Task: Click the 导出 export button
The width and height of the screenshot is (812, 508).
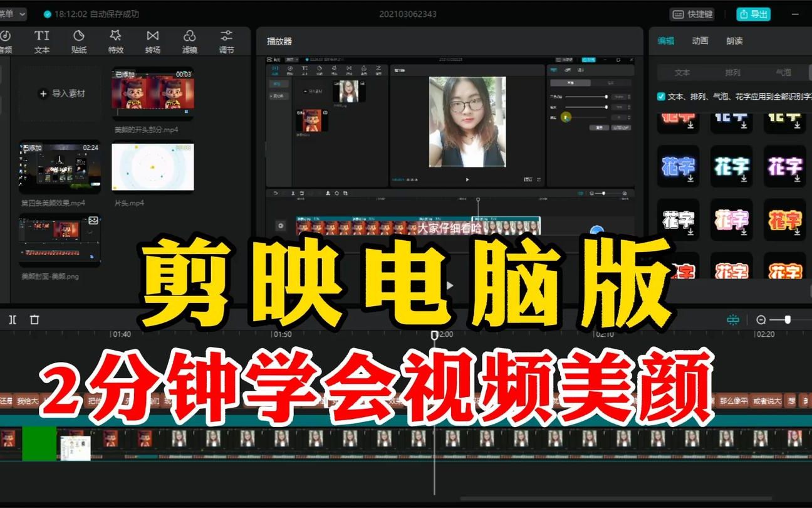Action: [x=753, y=14]
